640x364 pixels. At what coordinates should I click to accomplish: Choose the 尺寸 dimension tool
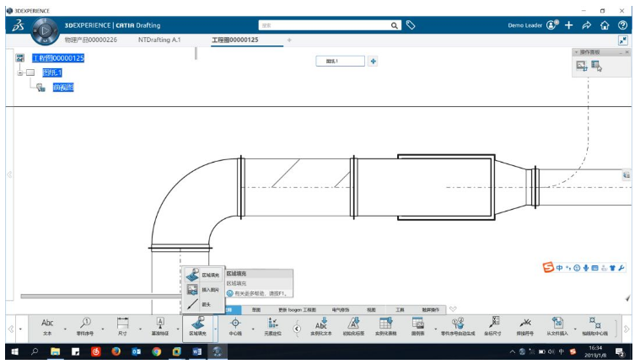pyautogui.click(x=122, y=327)
